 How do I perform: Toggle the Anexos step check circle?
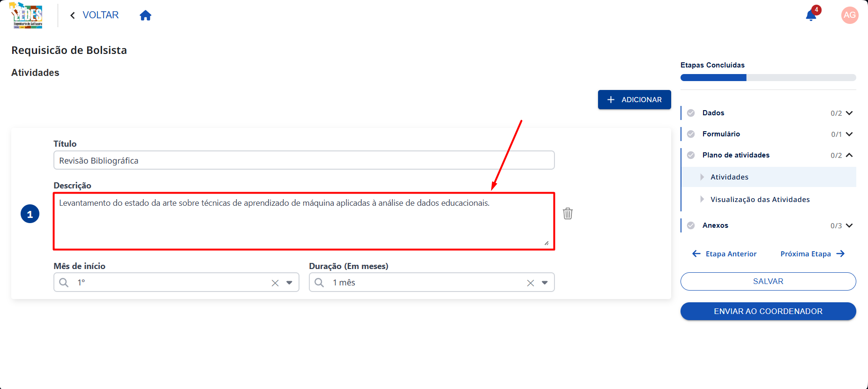tap(691, 225)
